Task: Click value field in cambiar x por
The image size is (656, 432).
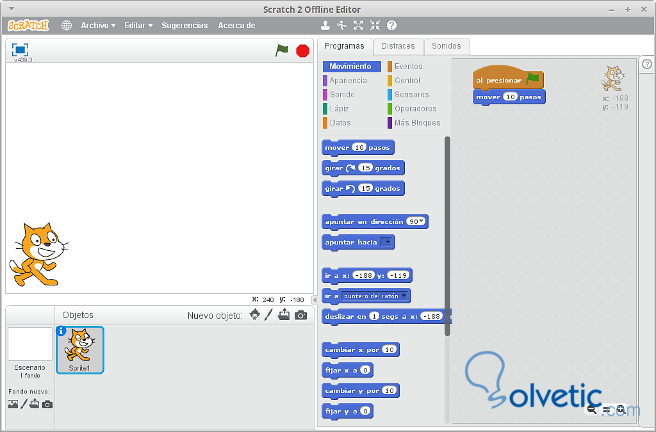Action: pos(389,350)
